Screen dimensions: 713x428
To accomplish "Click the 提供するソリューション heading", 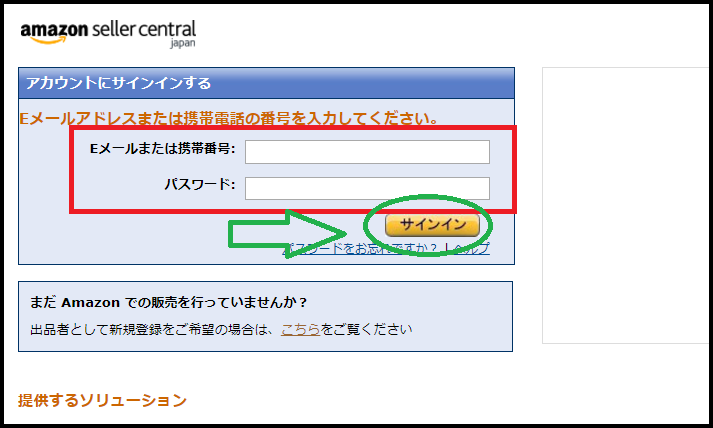I will pos(102,400).
